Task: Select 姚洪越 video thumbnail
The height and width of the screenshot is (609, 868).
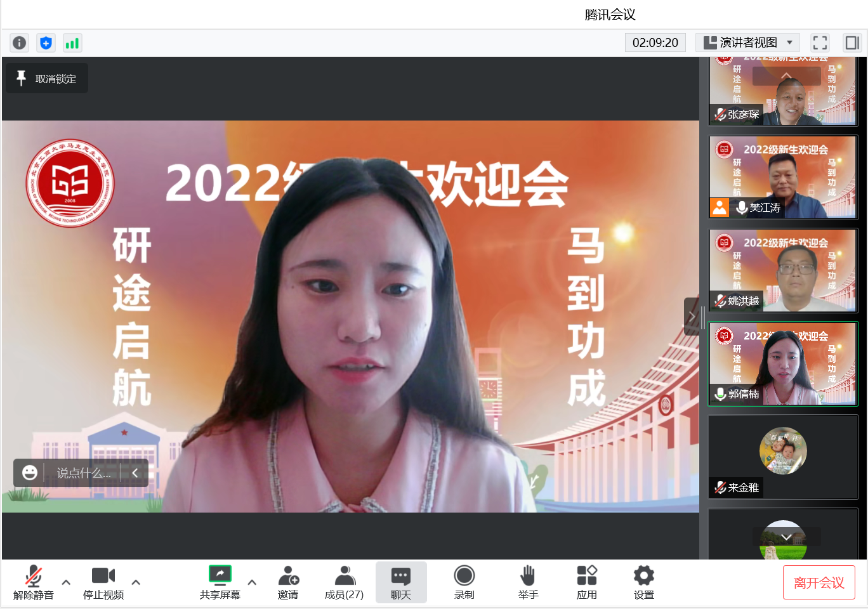Action: (783, 270)
